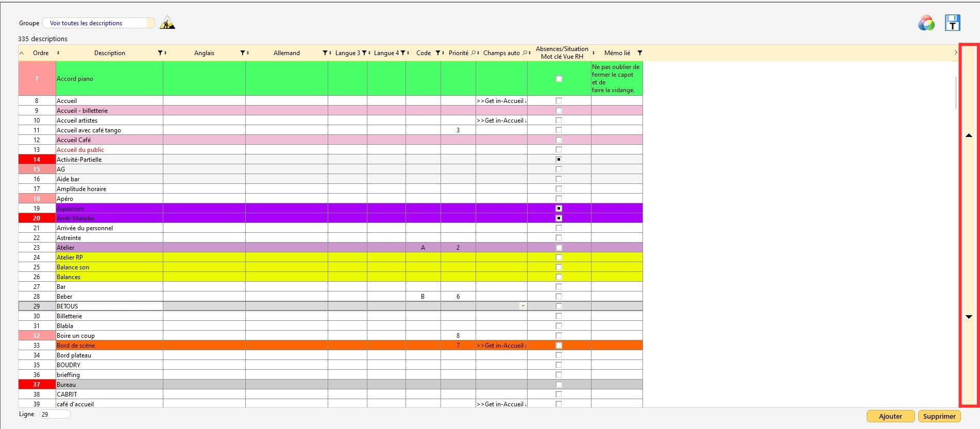Toggle the Absences checkbox for Aquarium row
The image size is (980, 429).
click(559, 209)
